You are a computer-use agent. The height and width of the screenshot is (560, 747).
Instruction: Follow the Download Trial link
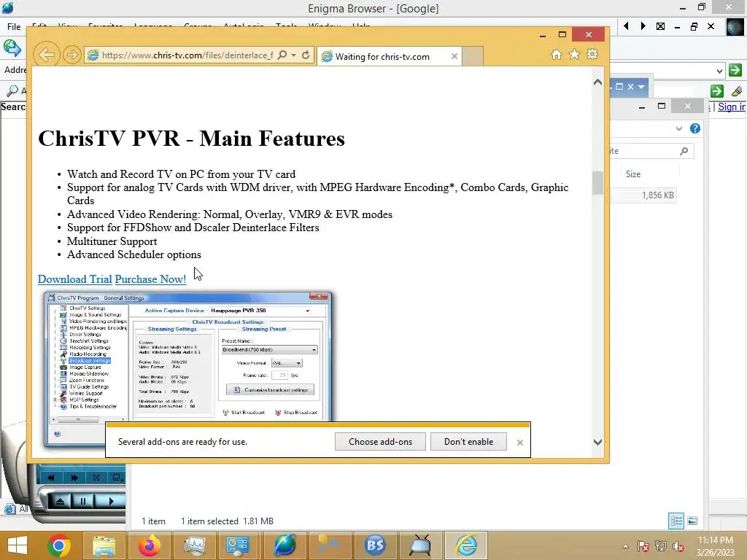click(x=75, y=279)
